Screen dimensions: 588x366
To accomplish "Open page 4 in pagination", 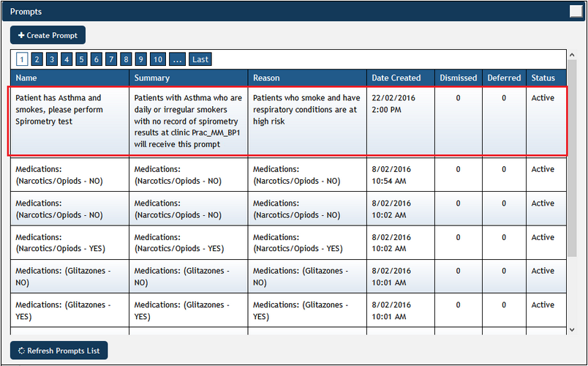I will click(67, 59).
